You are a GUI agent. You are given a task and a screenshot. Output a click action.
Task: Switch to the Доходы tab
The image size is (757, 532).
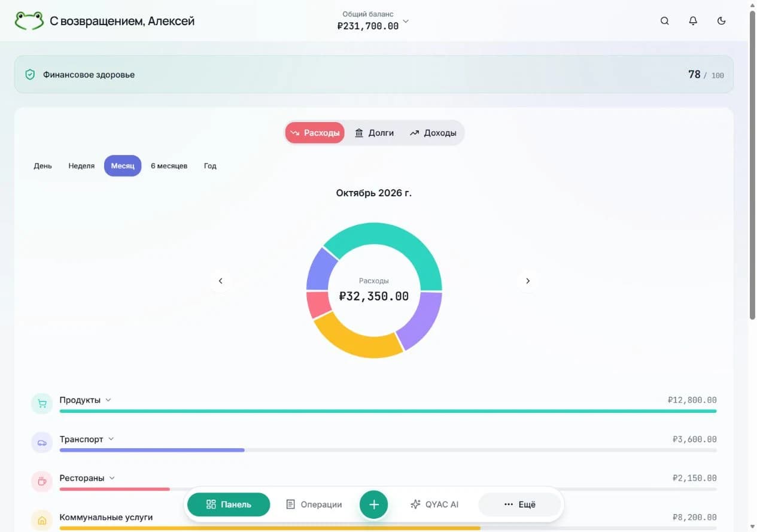tap(433, 133)
